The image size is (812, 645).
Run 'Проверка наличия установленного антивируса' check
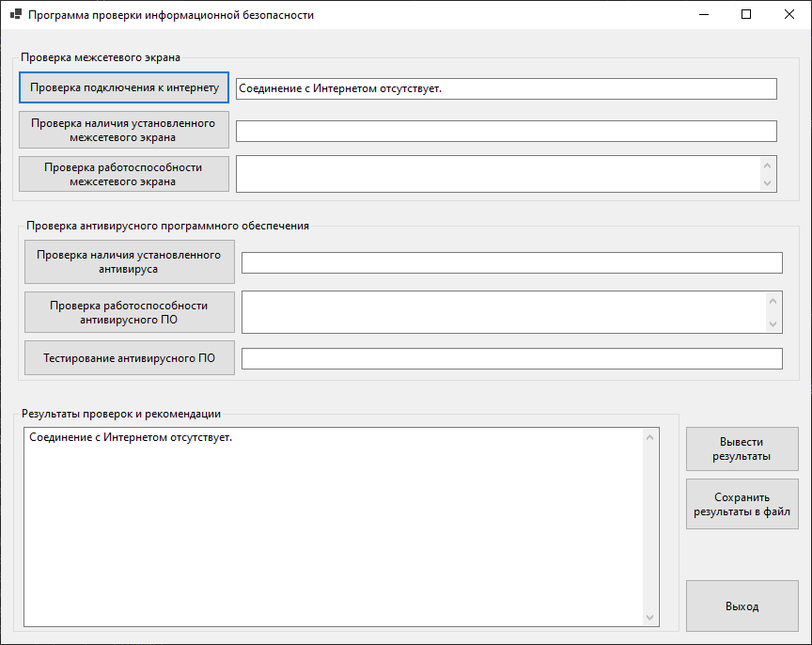tap(130, 261)
